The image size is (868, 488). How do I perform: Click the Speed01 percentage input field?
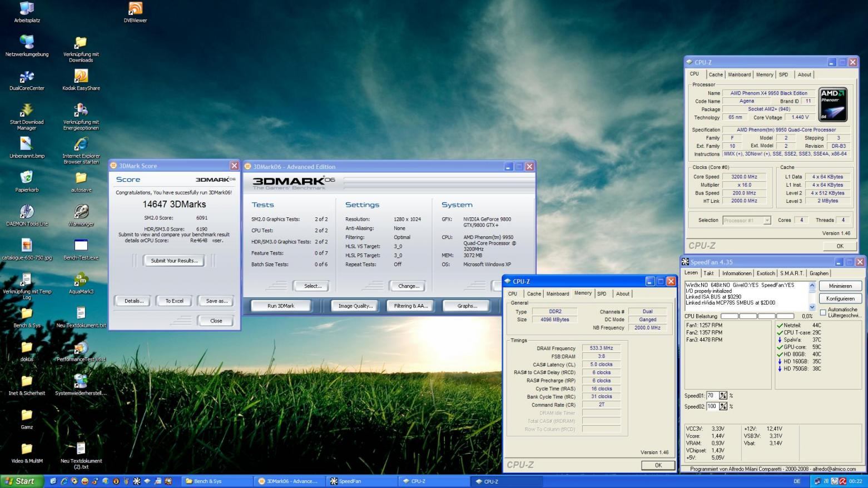[x=712, y=396]
